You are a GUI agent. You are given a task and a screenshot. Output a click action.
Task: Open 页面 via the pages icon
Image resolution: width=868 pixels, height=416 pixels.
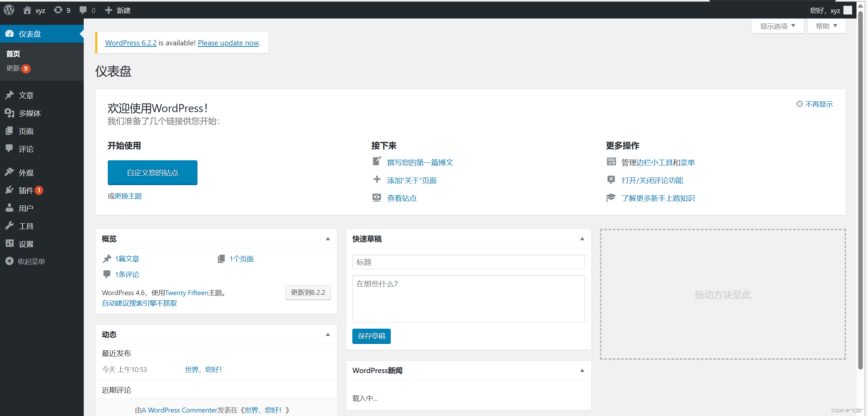(10, 131)
